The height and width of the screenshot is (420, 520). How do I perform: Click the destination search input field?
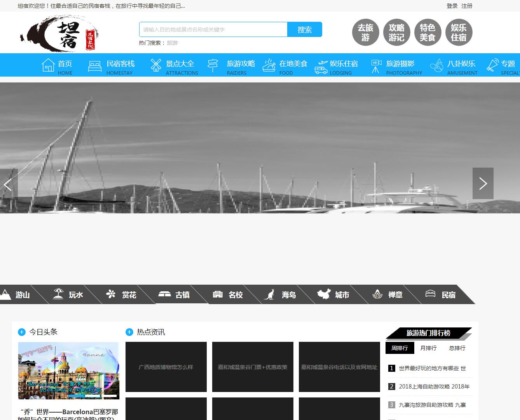(213, 30)
